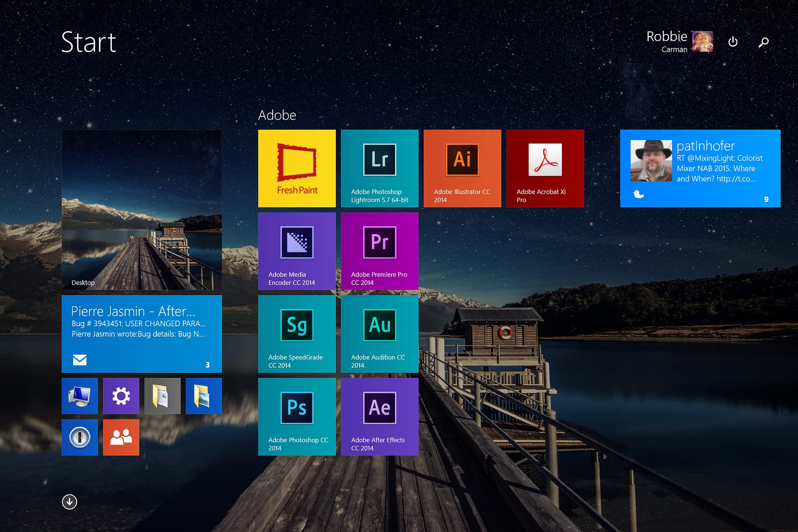Open the This PC computer tile

[x=80, y=396]
